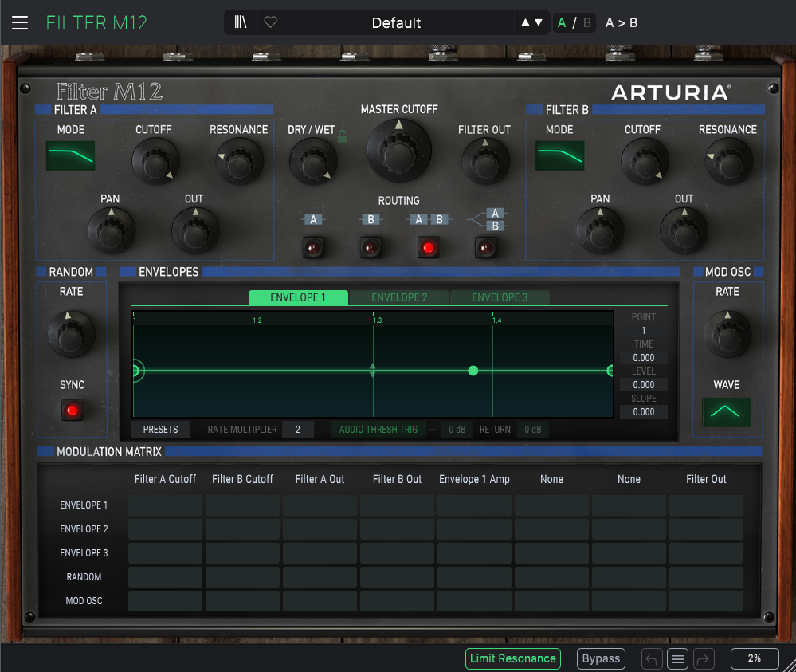The height and width of the screenshot is (672, 796).
Task: Enable routing through Filter B only LED
Action: [371, 248]
